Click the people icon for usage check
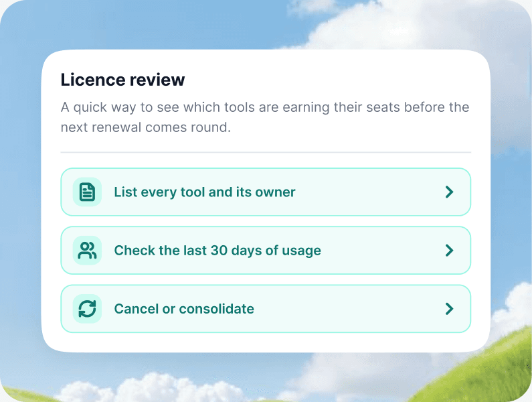 point(87,251)
